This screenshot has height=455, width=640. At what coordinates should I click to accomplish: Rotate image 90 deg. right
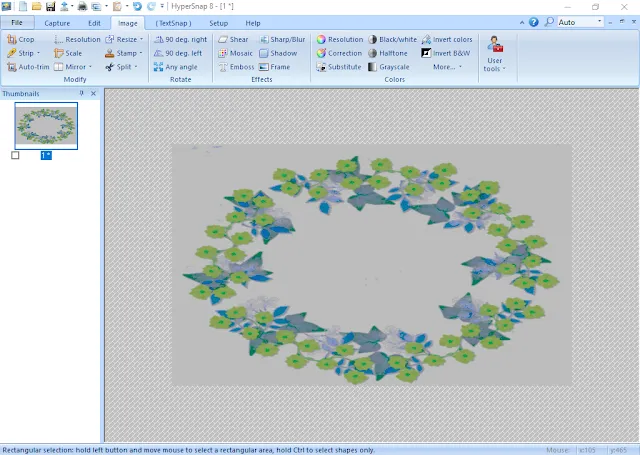pos(180,39)
